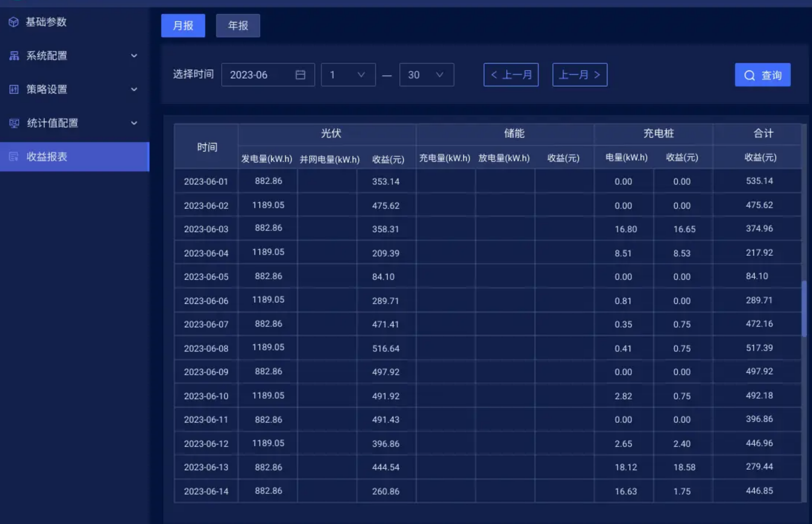Switch to the 年报 tab

tap(238, 25)
